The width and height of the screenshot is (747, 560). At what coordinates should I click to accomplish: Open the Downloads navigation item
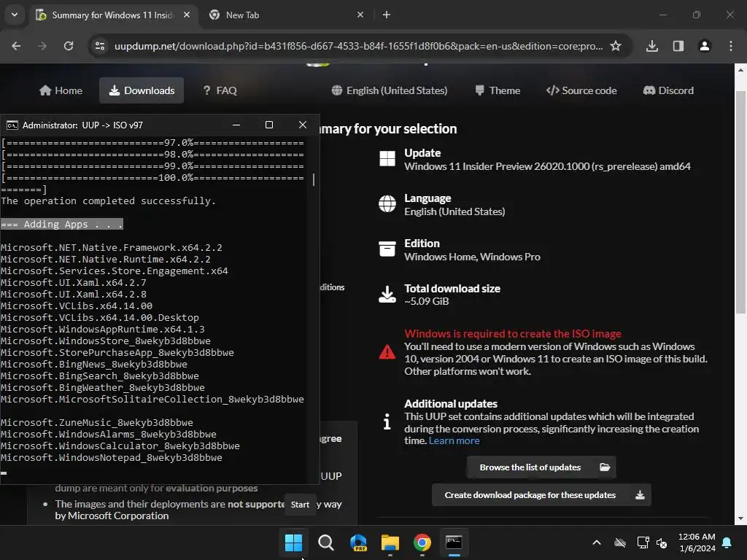(142, 90)
